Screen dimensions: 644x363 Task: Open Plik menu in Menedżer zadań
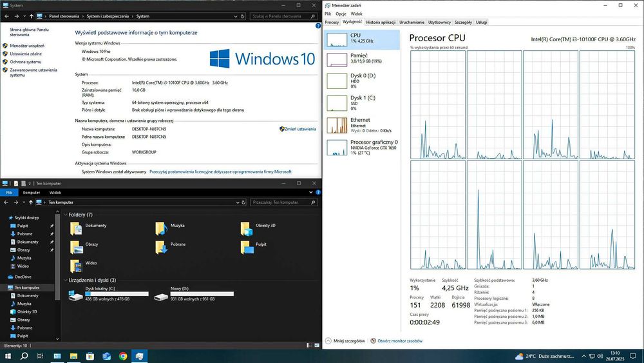coord(328,14)
